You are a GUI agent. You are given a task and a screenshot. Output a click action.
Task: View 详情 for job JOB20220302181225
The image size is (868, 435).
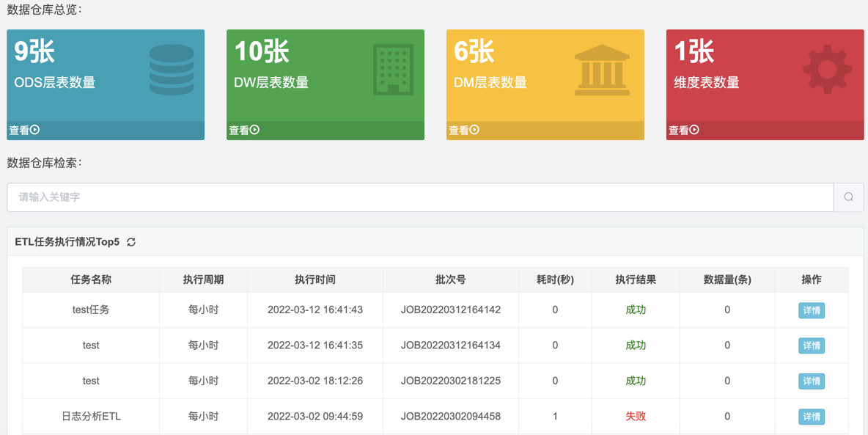812,381
